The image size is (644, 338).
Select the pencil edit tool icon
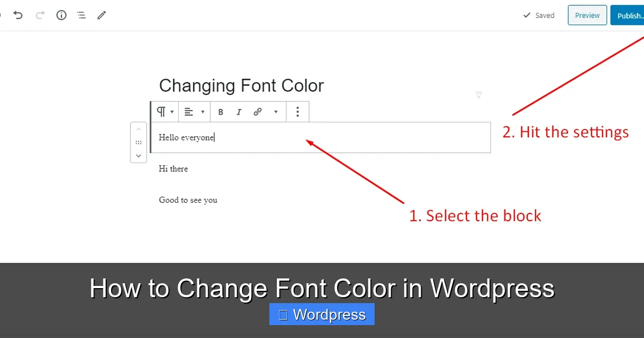click(101, 15)
